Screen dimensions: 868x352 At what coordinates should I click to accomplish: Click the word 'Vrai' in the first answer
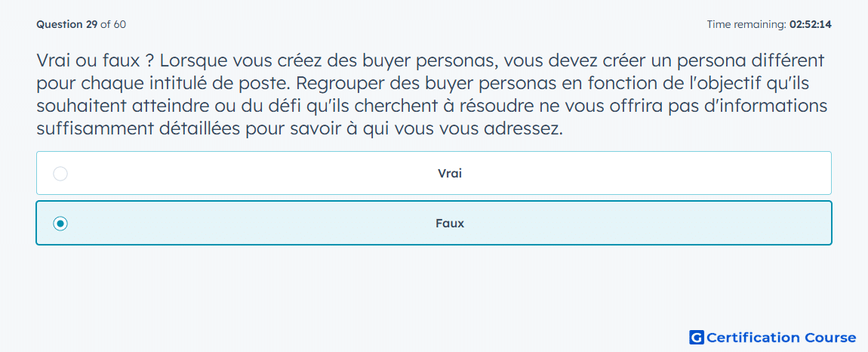450,174
